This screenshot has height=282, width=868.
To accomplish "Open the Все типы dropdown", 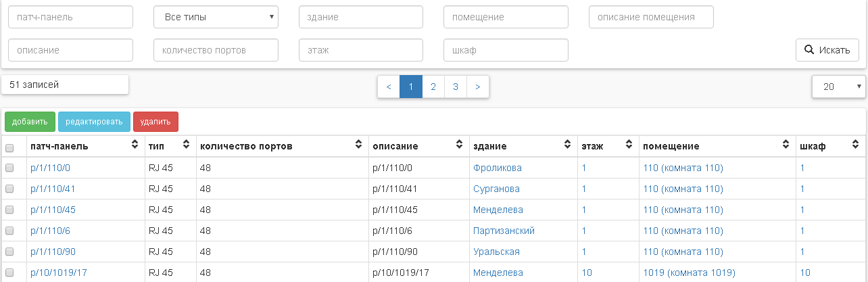I will 216,17.
